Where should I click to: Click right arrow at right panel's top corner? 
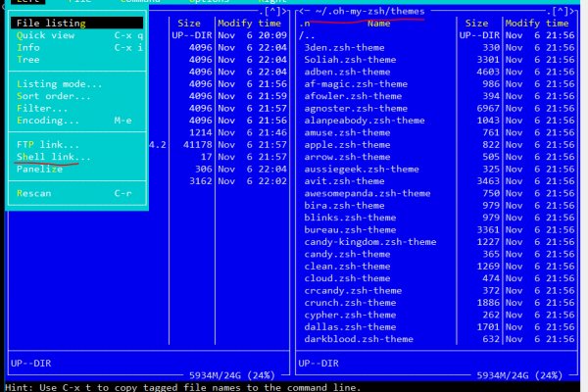coord(575,10)
